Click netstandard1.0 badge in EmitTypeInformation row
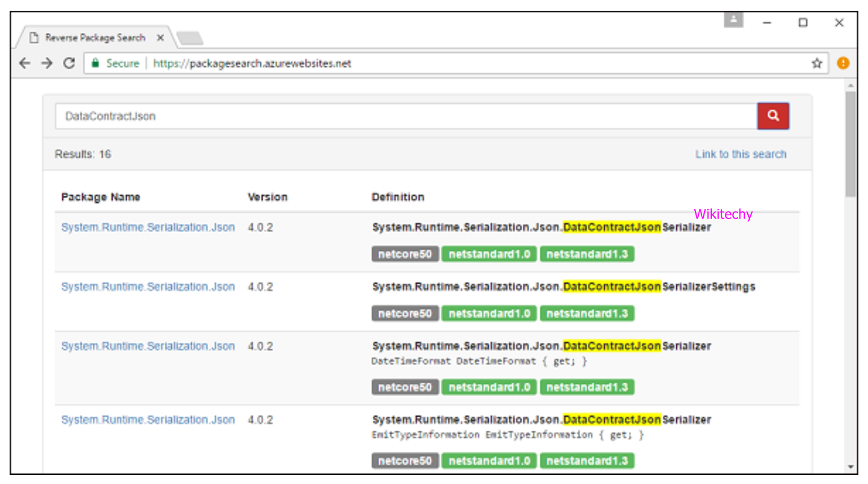The width and height of the screenshot is (868, 484). coord(489,461)
